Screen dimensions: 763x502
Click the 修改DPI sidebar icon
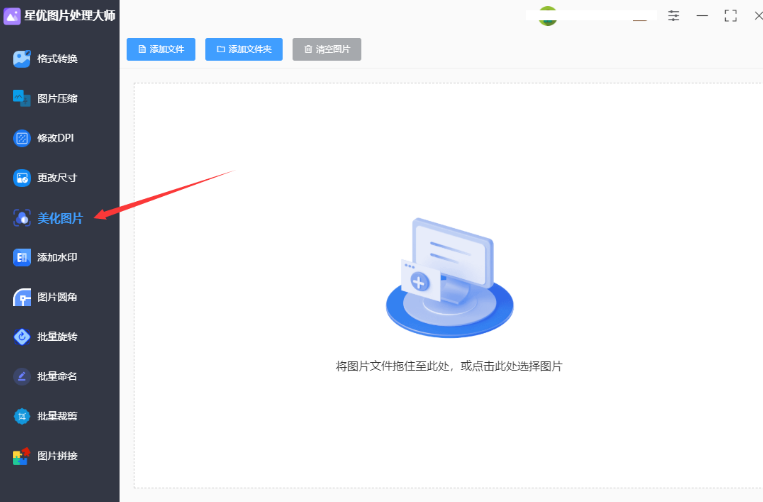click(21, 138)
